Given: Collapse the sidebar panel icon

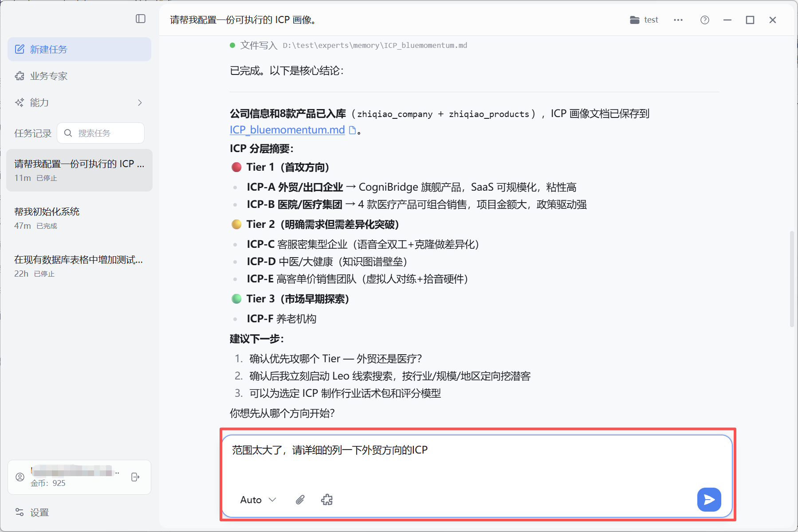Looking at the screenshot, I should tap(141, 19).
